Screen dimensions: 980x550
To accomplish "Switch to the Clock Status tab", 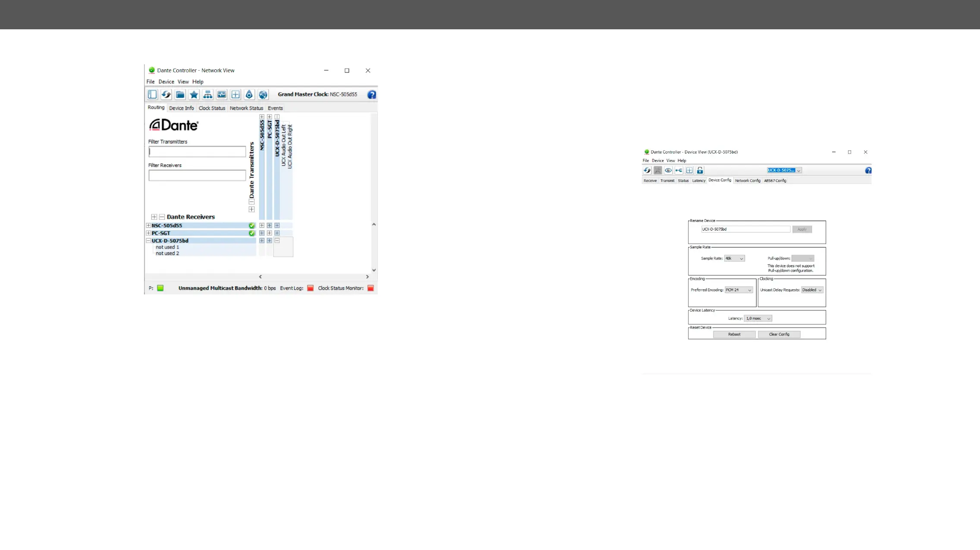I will click(x=212, y=108).
